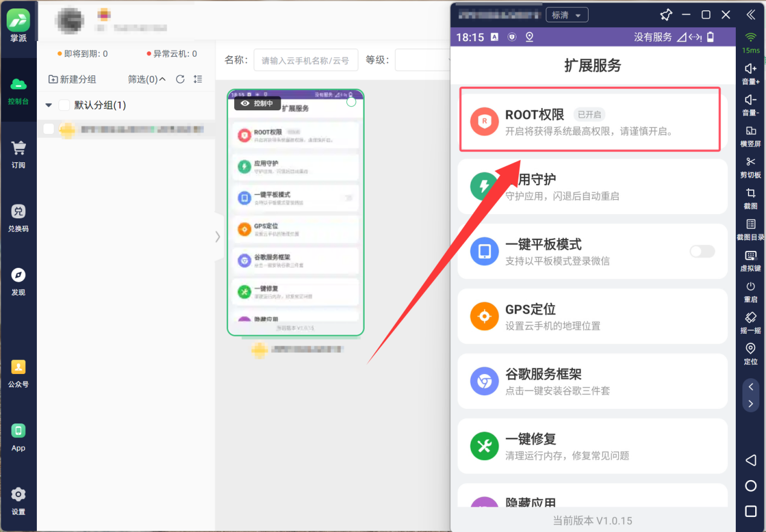Open the 标清 quality dropdown

click(567, 15)
